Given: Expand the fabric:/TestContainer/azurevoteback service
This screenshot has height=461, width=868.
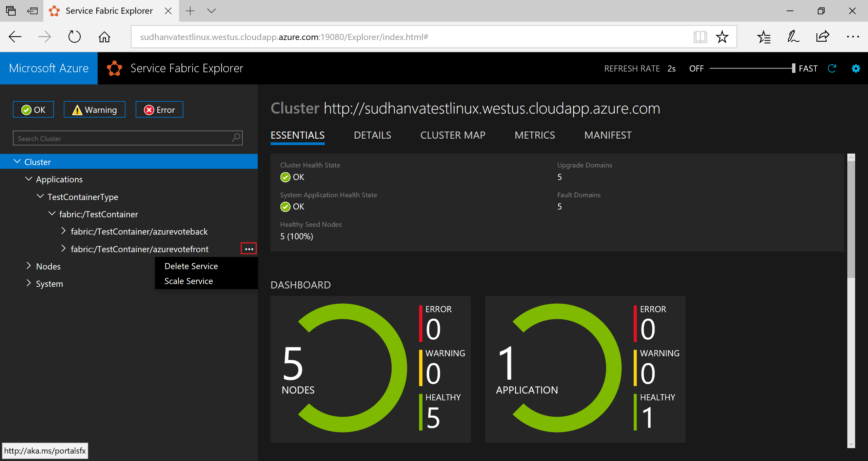Looking at the screenshot, I should click(63, 232).
